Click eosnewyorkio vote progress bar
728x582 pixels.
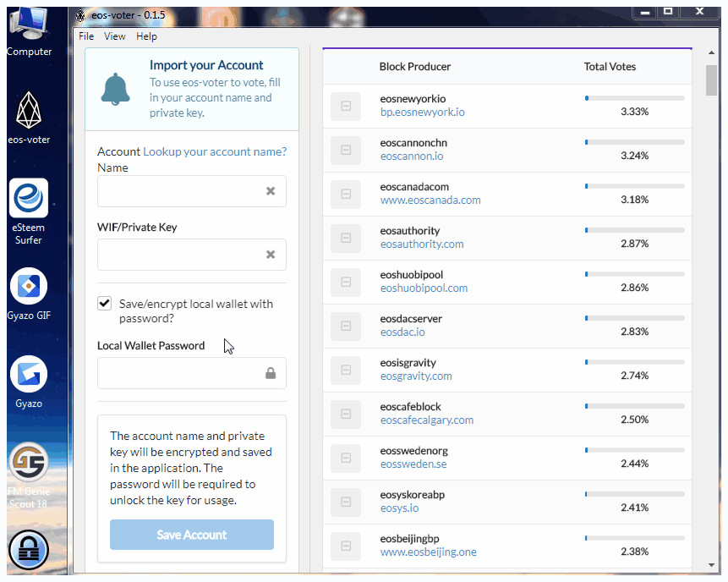coord(635,98)
